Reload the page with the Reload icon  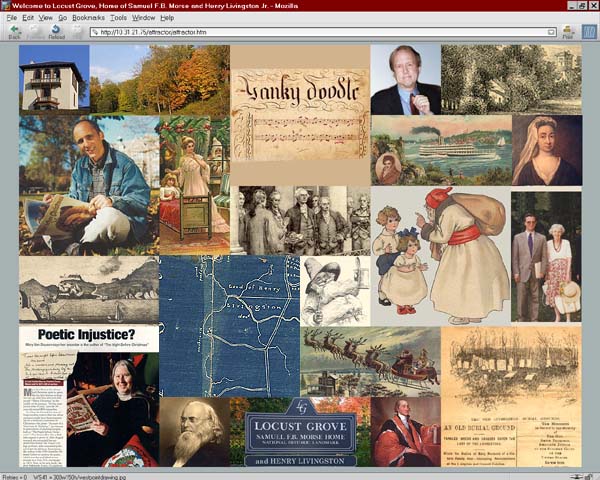(56, 32)
